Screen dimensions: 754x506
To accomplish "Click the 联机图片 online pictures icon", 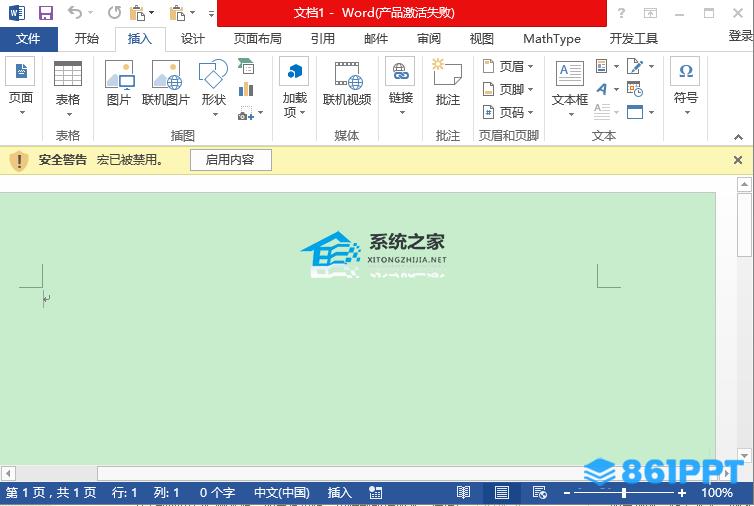I will point(166,75).
